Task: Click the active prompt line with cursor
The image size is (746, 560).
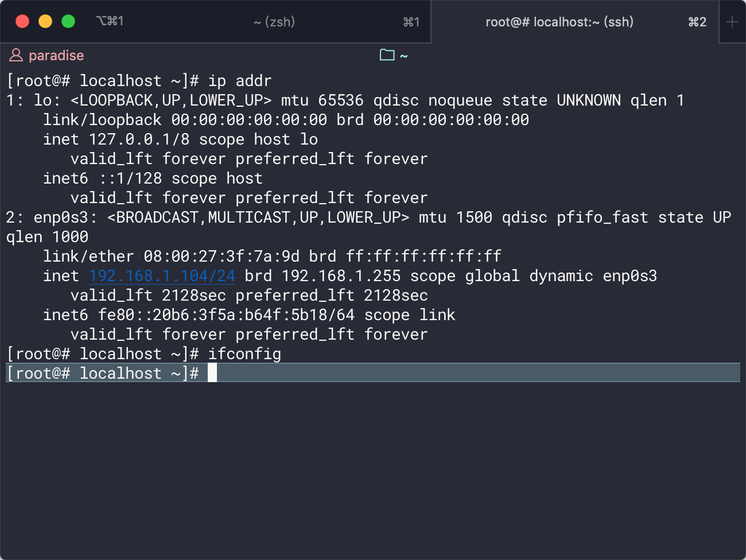Action: click(373, 373)
